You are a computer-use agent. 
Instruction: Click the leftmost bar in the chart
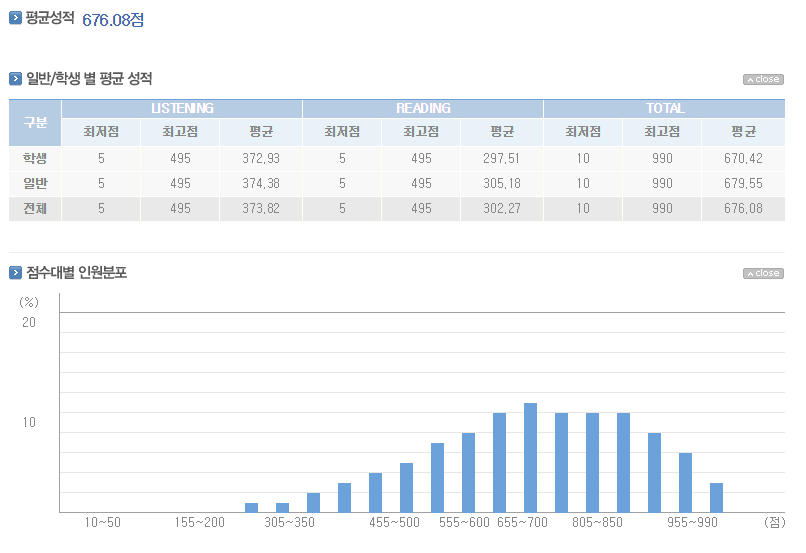(x=252, y=507)
